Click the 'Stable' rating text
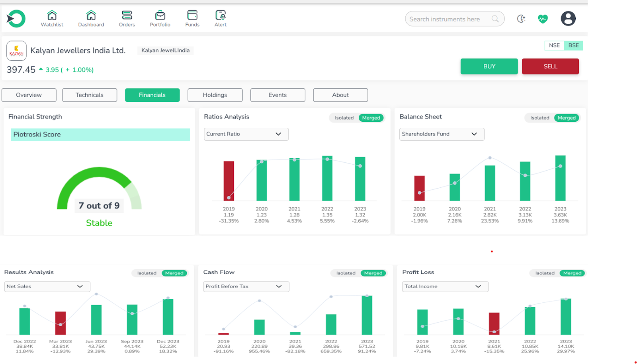The width and height of the screenshot is (637, 364). 99,223
